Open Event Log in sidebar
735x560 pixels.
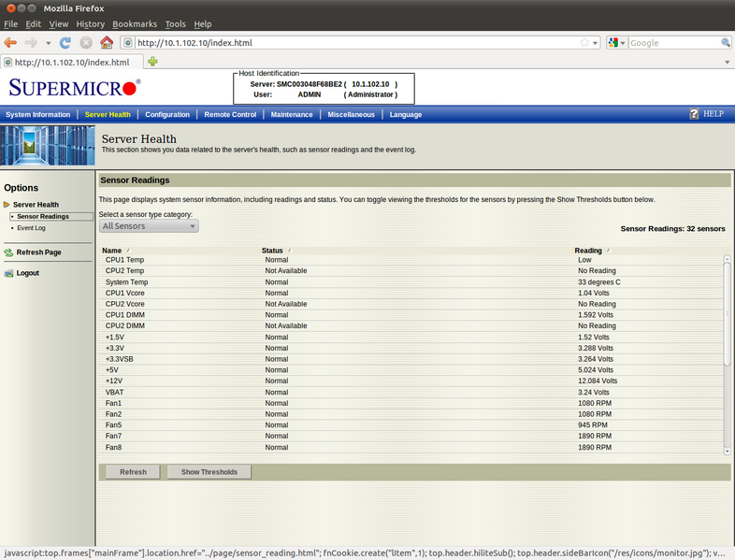[32, 228]
